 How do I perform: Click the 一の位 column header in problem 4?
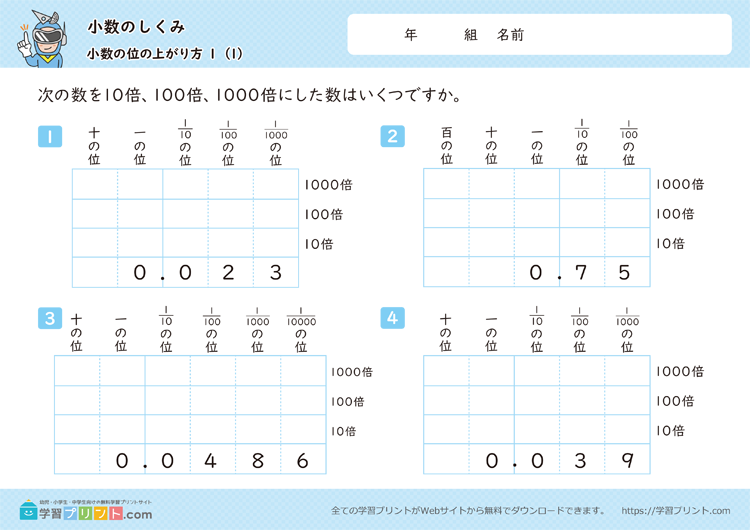(491, 333)
